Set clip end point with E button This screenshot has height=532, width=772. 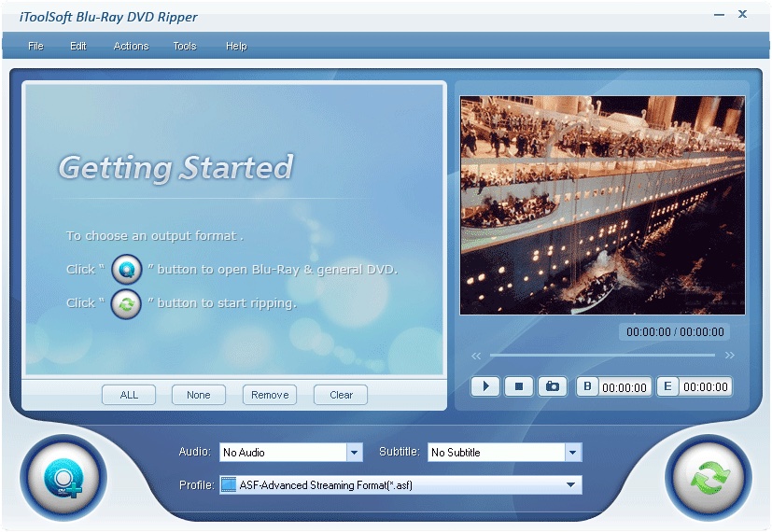pos(667,386)
